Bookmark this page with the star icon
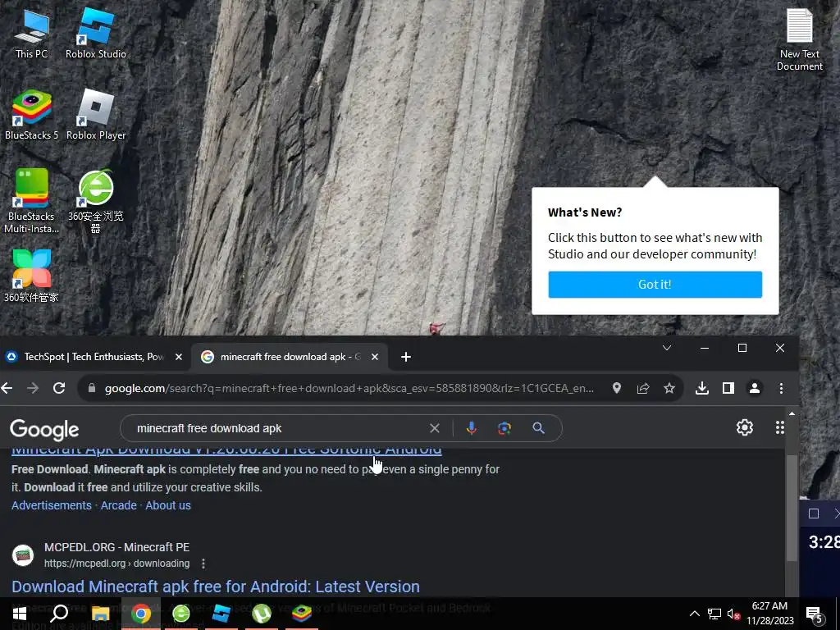Screen dimensions: 840x630 tap(669, 388)
